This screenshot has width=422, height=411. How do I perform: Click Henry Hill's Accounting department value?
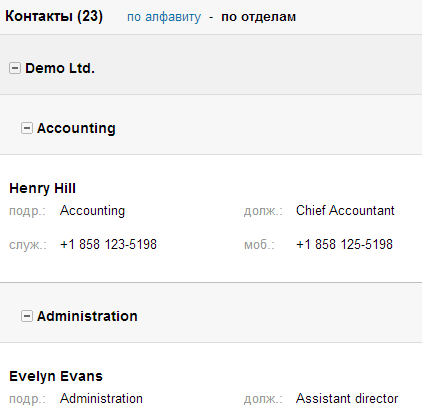pos(93,211)
